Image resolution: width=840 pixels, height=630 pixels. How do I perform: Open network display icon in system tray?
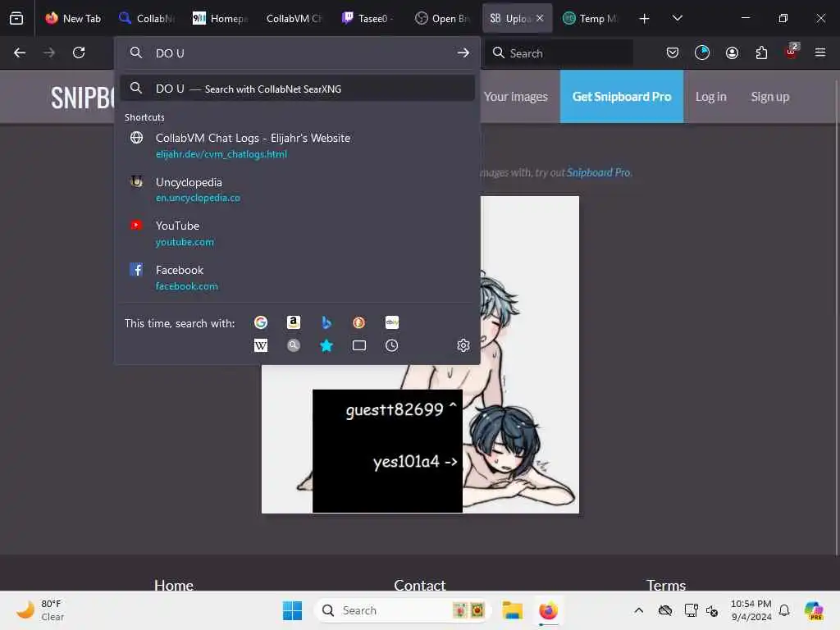pos(691,610)
